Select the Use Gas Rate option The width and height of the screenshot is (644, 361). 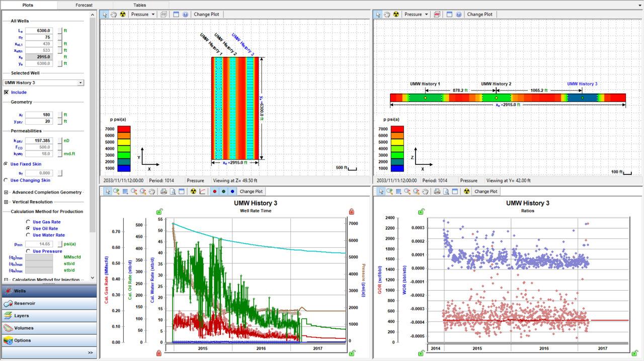[x=28, y=222]
